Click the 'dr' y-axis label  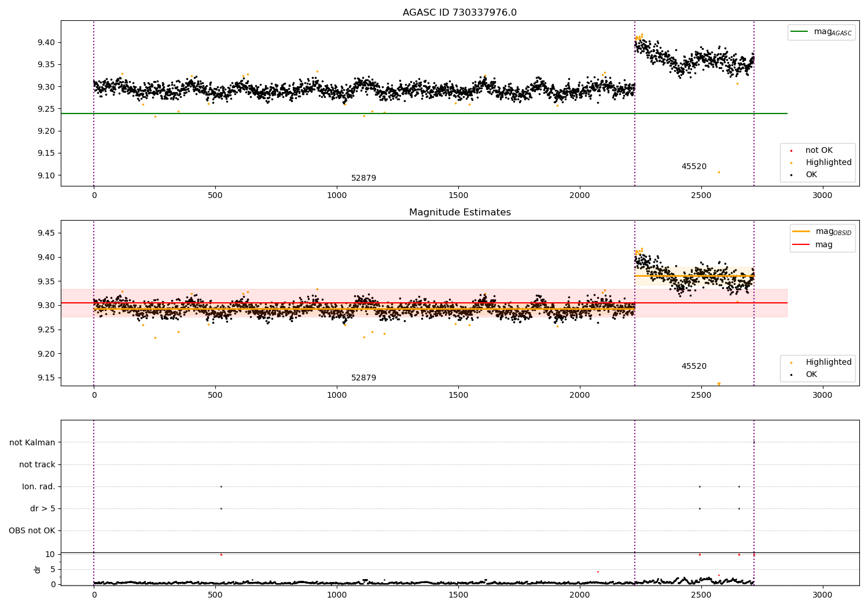38,569
